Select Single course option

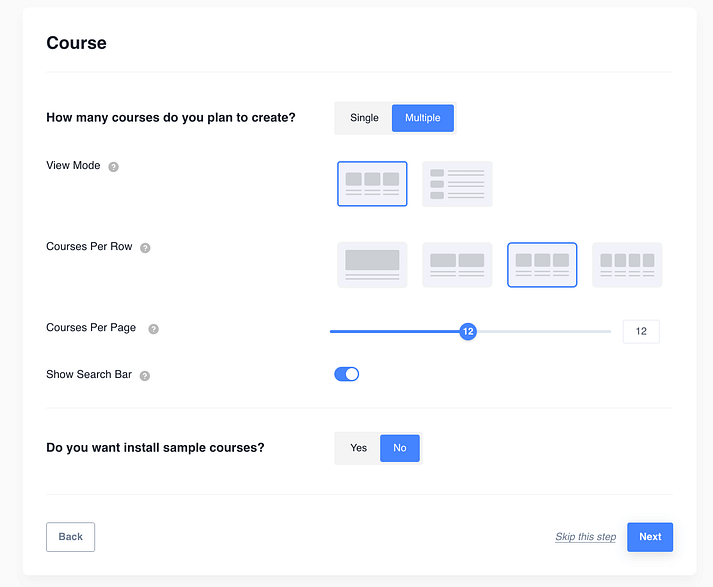(x=364, y=118)
